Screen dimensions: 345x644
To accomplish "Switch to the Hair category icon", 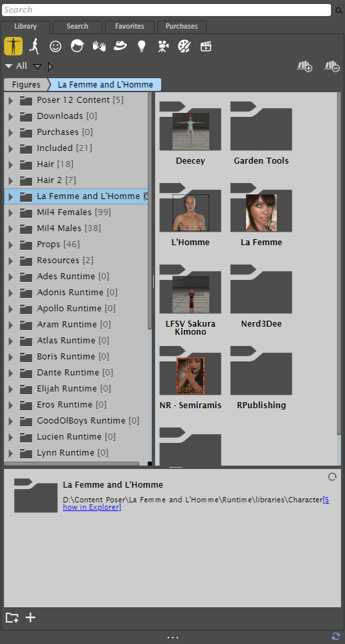I will pyautogui.click(x=77, y=46).
